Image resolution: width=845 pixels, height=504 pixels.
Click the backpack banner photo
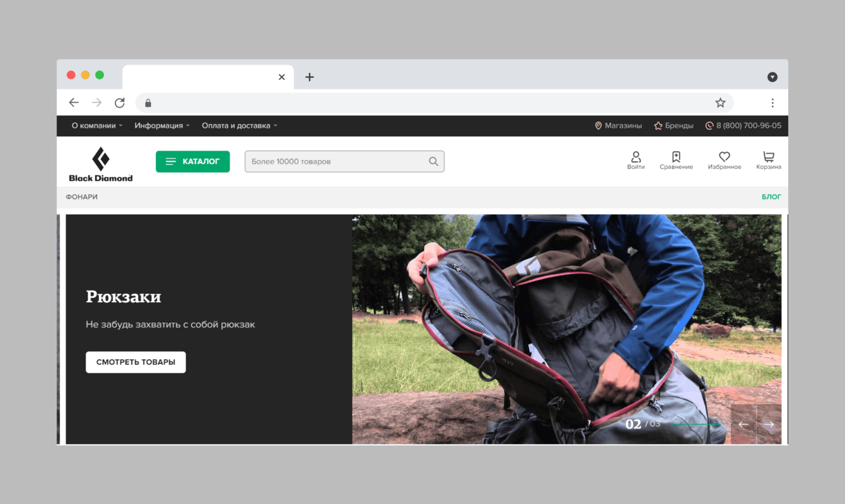(566, 329)
